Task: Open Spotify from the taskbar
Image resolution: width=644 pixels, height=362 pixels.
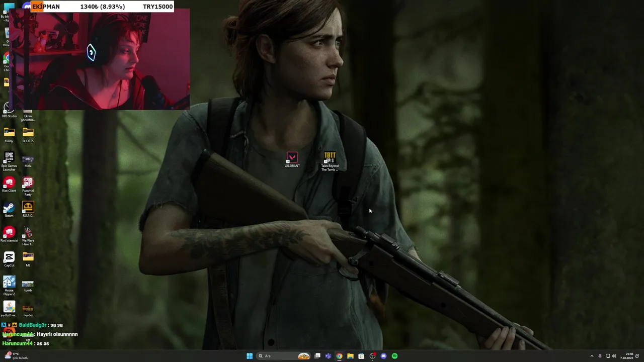Action: 394,356
